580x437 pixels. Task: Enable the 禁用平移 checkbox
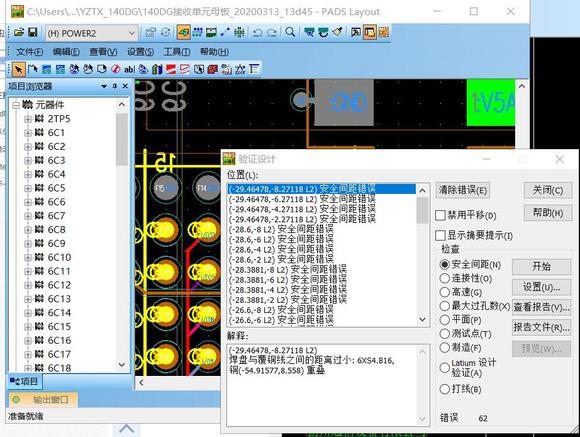click(x=440, y=215)
